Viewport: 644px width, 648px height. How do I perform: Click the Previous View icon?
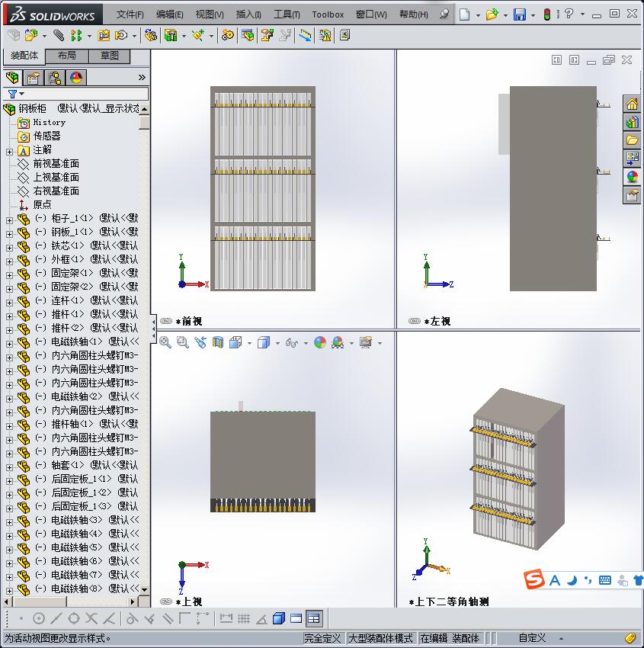200,342
